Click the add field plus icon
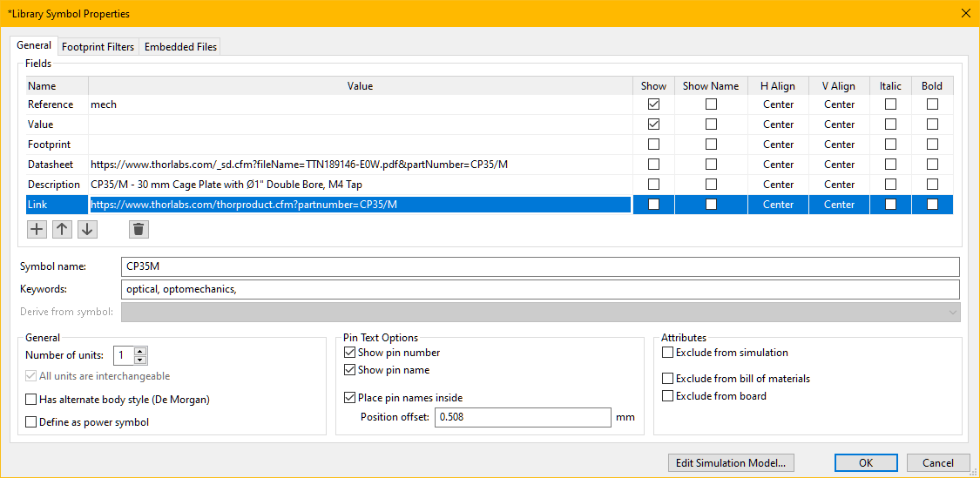The image size is (980, 478). (x=37, y=229)
